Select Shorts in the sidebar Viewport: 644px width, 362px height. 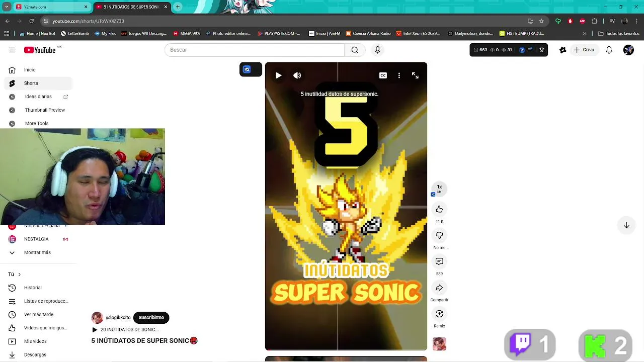38,83
